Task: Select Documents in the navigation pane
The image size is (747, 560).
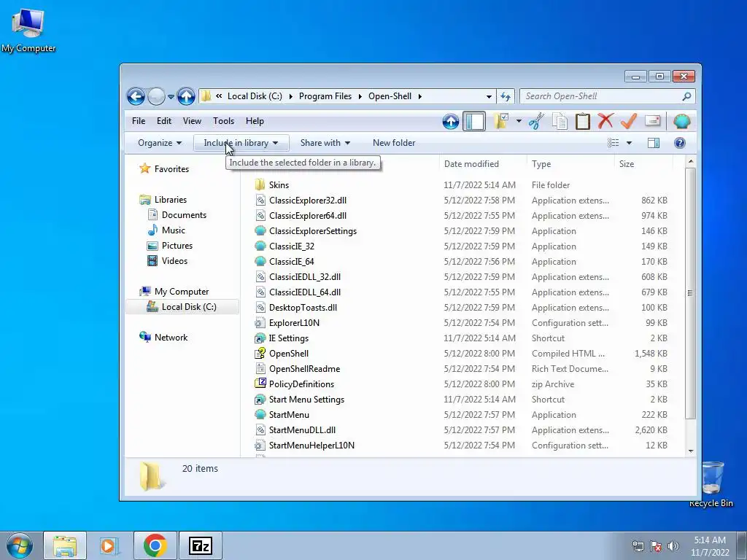Action: 184,215
